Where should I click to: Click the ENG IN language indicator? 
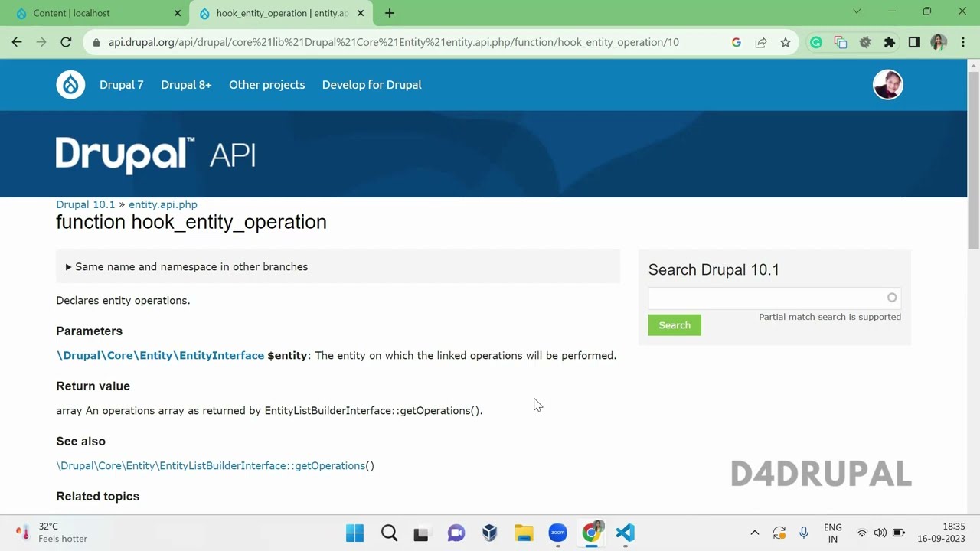tap(833, 533)
